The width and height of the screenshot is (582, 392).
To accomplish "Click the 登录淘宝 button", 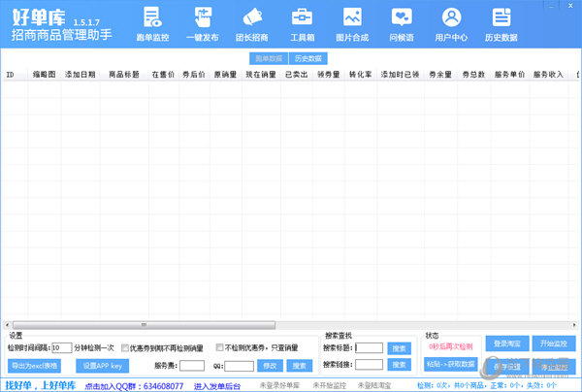I will pos(507,343).
